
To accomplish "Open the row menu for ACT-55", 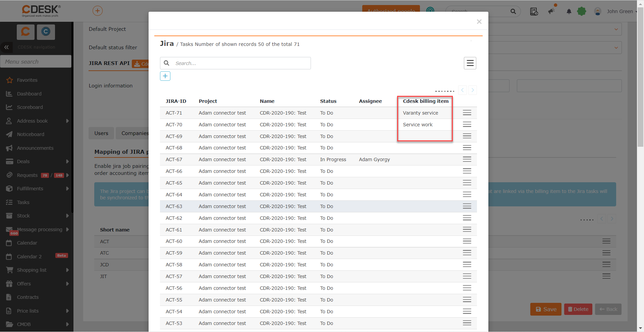I will click(467, 300).
